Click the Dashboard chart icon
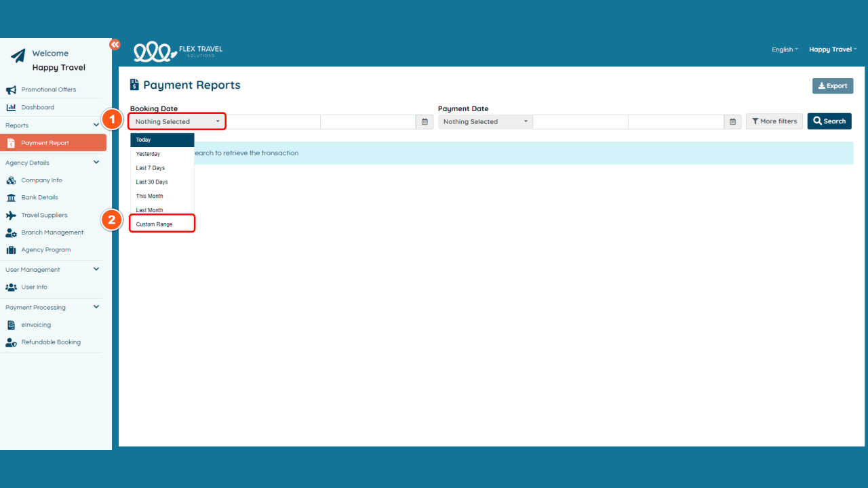Screen dimensions: 868x488 pyautogui.click(x=11, y=107)
